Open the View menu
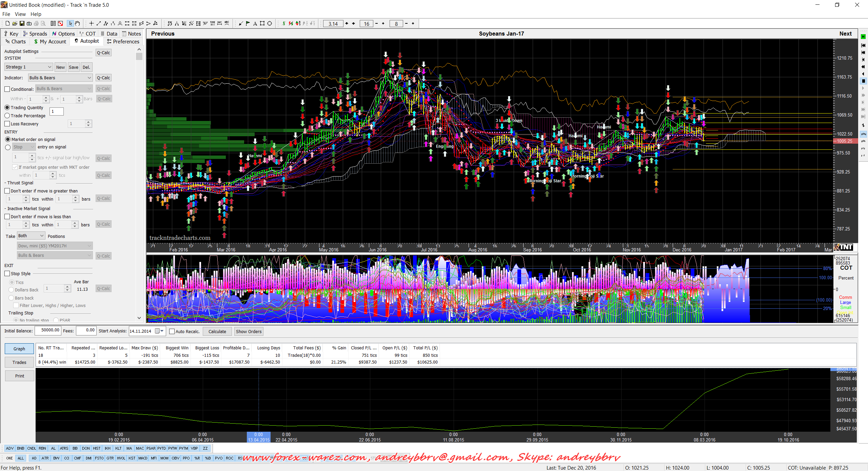 click(x=20, y=14)
